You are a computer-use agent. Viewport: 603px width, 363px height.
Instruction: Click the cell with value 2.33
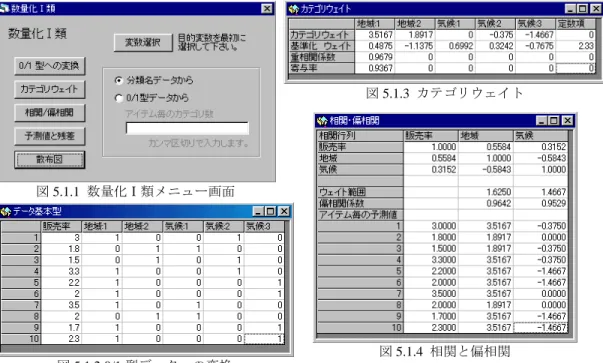tap(576, 46)
